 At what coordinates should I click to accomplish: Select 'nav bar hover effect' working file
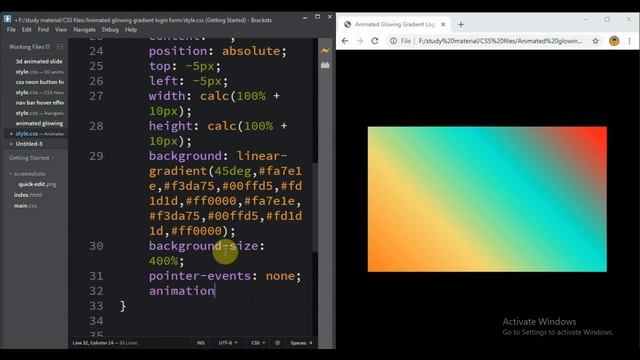point(40,103)
